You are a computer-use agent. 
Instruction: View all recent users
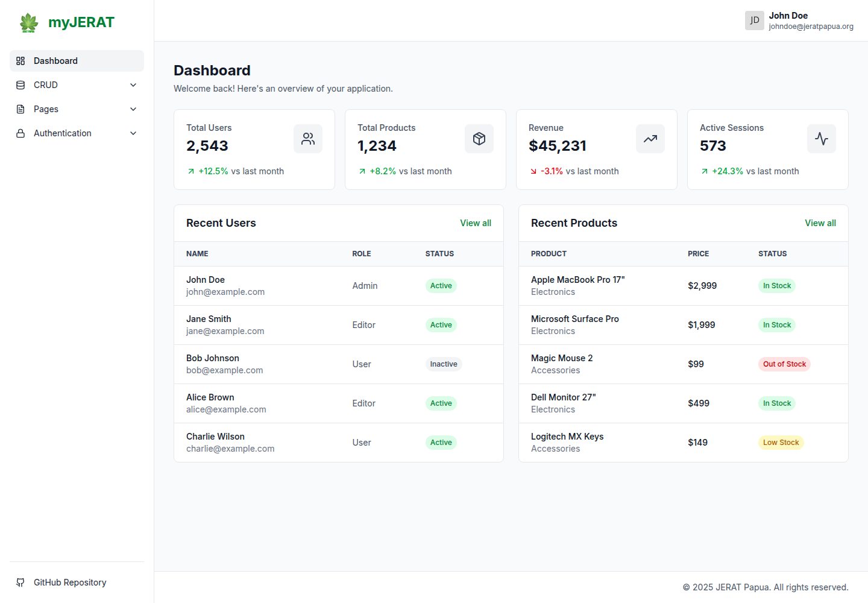point(476,223)
